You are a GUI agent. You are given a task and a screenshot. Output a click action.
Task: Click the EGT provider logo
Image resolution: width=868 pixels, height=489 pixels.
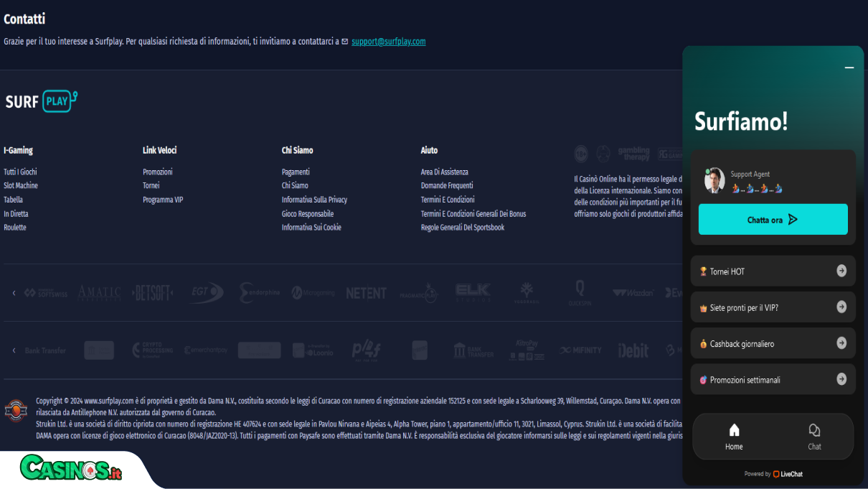[x=207, y=293]
